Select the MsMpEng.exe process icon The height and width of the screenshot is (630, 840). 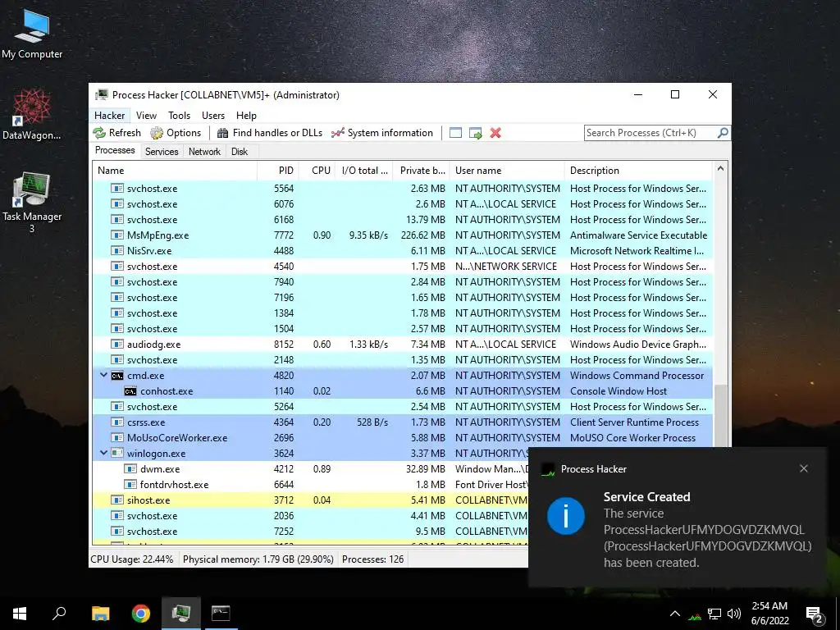(117, 235)
